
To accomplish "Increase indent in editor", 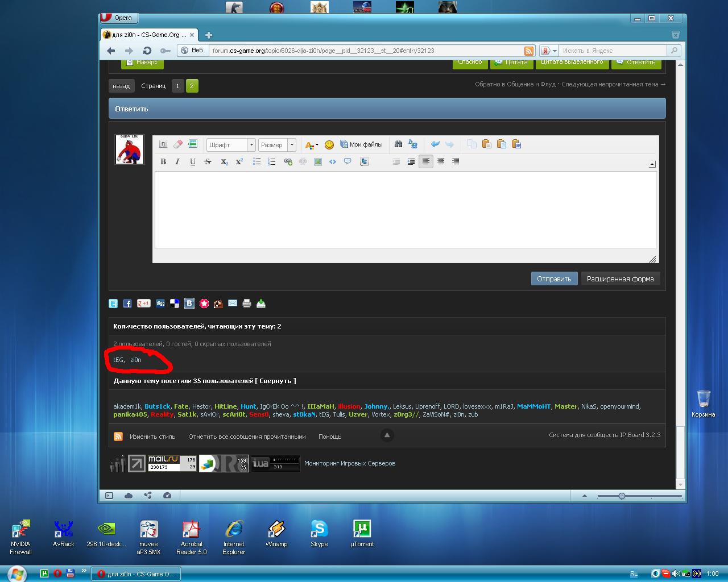I will (411, 161).
